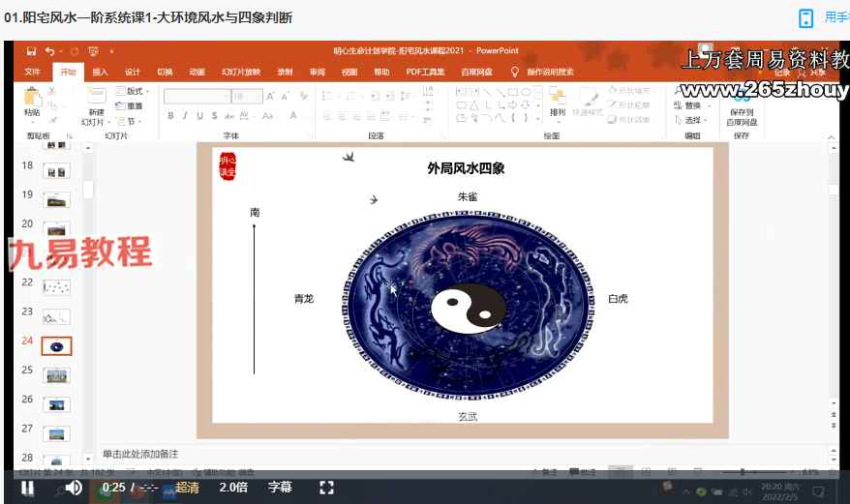Toggle strikethrough formatting
The width and height of the screenshot is (850, 504).
(229, 115)
